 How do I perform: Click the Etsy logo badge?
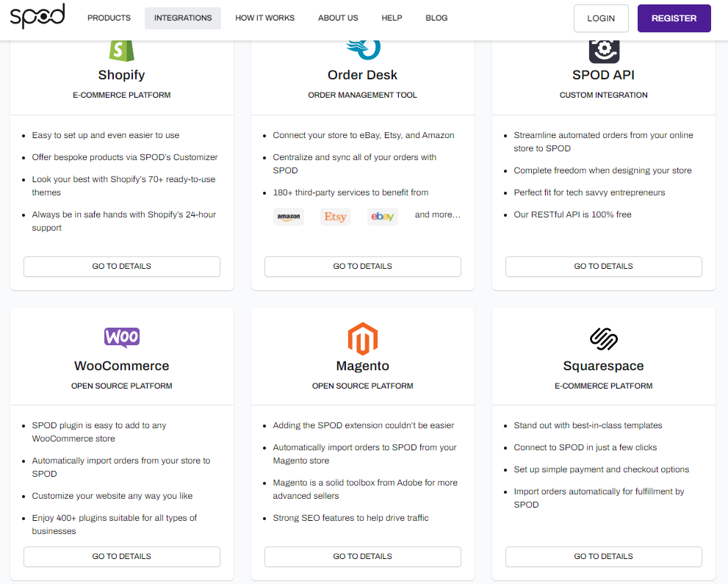click(x=335, y=217)
